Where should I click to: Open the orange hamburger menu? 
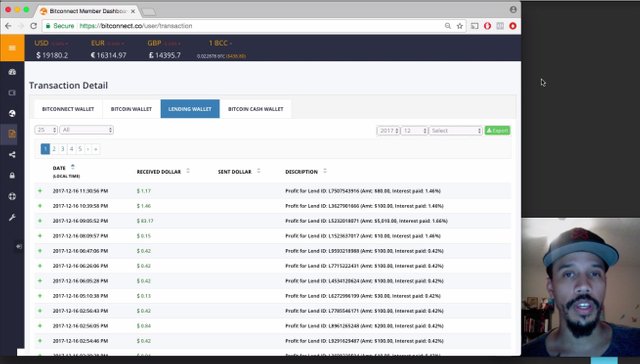[12, 48]
